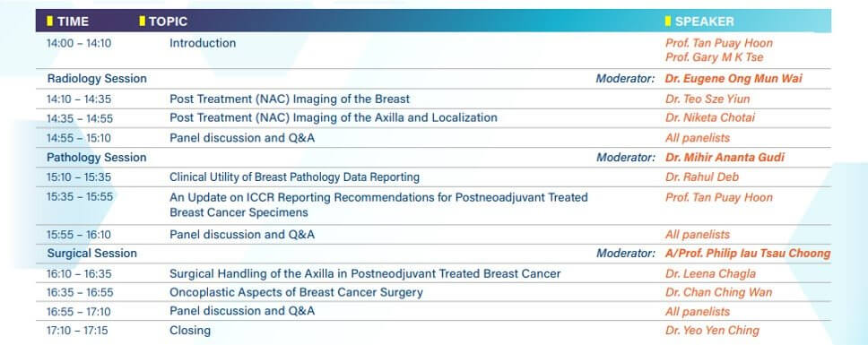Open the ICCR Reporting Recommendations topic
868x345 pixels.
point(378,205)
